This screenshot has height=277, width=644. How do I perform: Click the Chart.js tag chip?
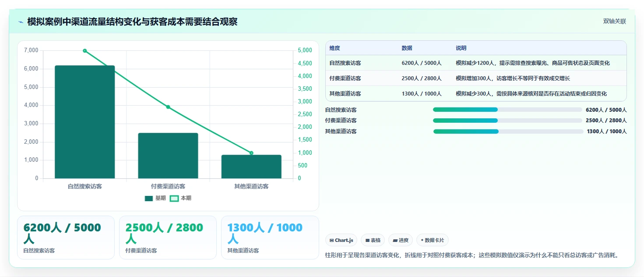point(341,240)
